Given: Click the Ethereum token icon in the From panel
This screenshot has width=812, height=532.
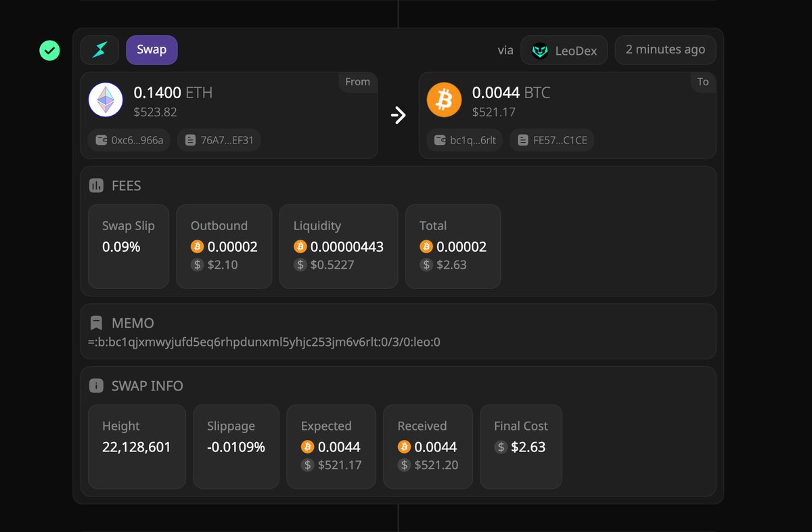Looking at the screenshot, I should 106,99.
